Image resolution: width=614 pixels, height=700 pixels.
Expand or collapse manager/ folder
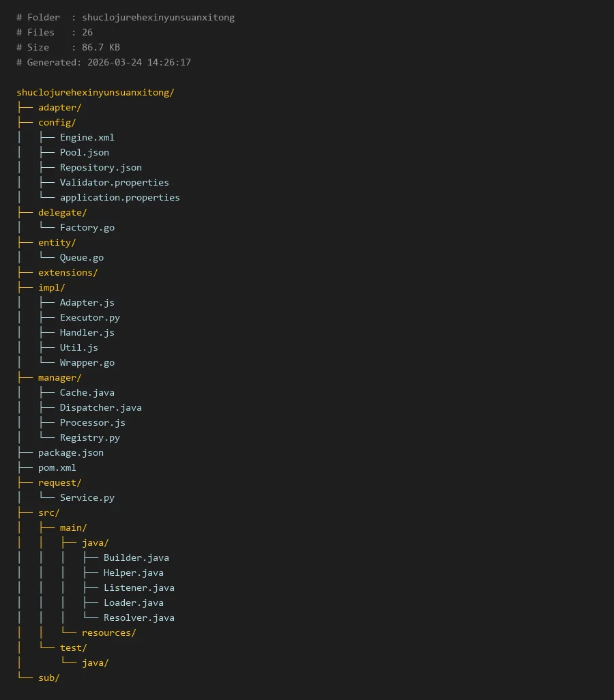coord(60,377)
